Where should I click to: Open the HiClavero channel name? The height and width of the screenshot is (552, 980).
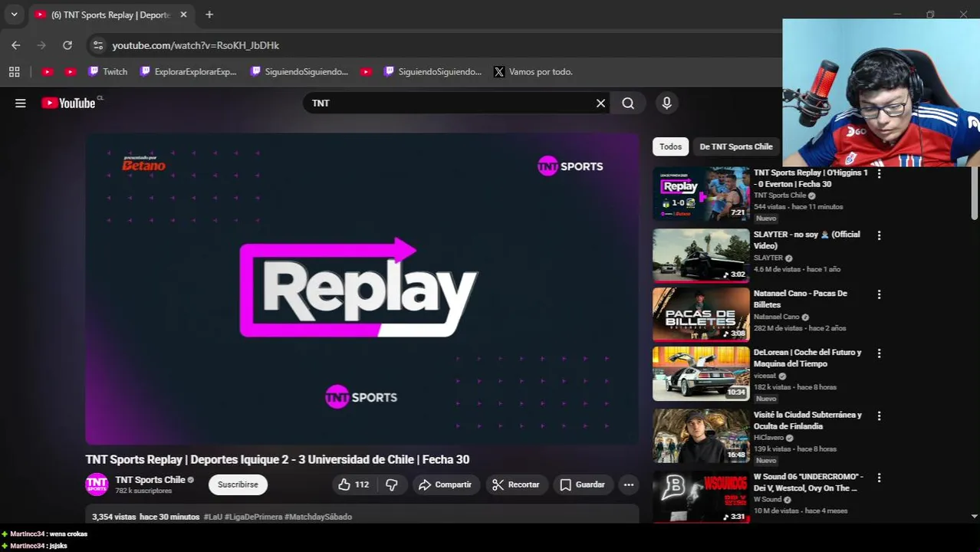768,438
